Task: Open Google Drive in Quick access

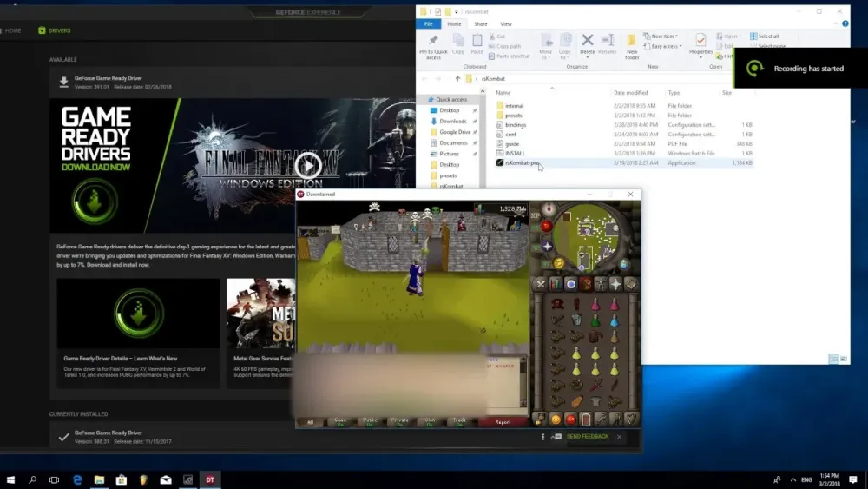Action: [455, 132]
